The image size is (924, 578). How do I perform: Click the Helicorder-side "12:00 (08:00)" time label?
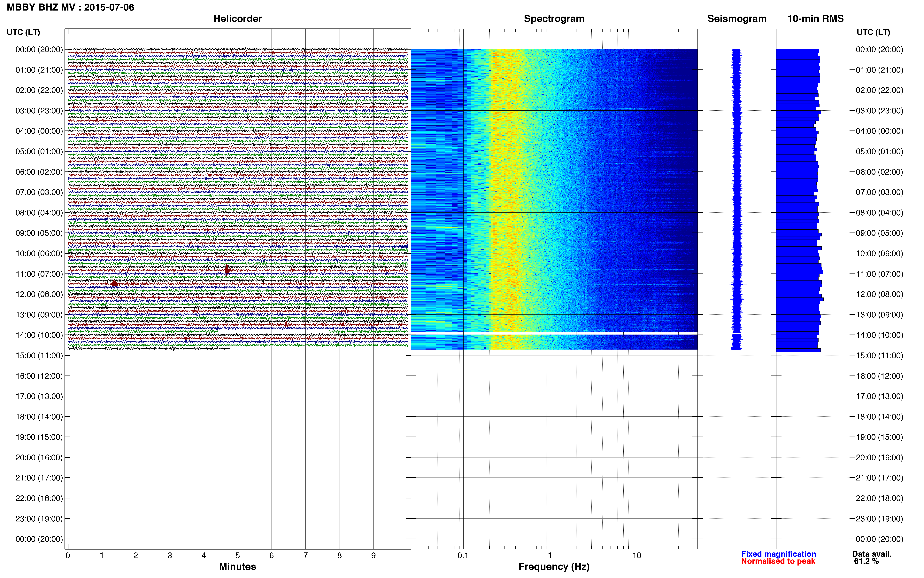coord(39,294)
